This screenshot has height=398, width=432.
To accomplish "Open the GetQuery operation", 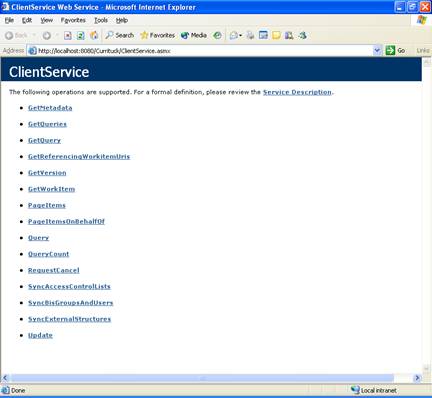I will 44,140.
